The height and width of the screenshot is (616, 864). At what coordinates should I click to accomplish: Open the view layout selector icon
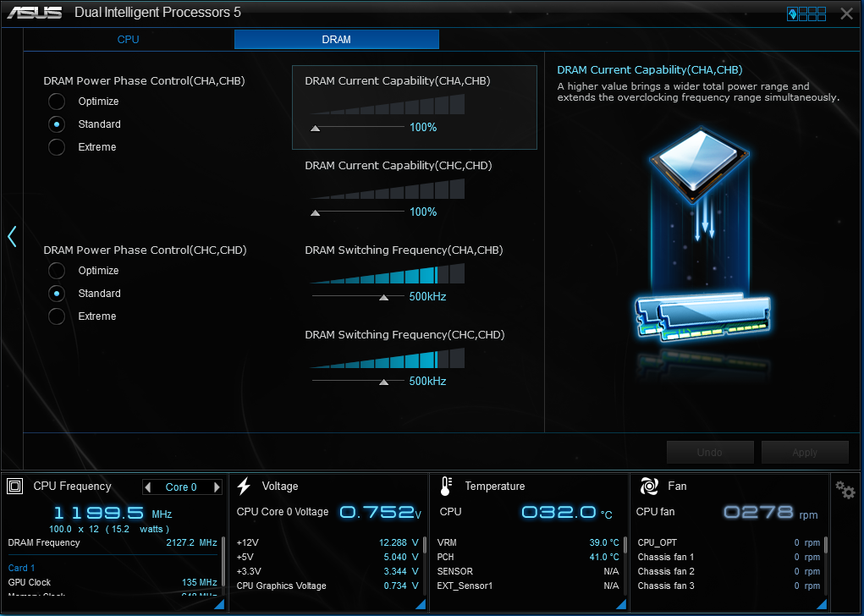coord(806,14)
